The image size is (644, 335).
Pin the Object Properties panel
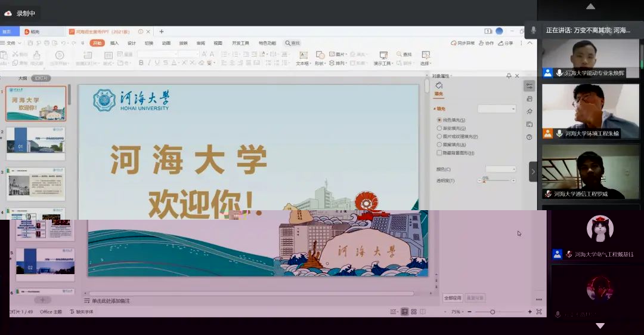[509, 76]
